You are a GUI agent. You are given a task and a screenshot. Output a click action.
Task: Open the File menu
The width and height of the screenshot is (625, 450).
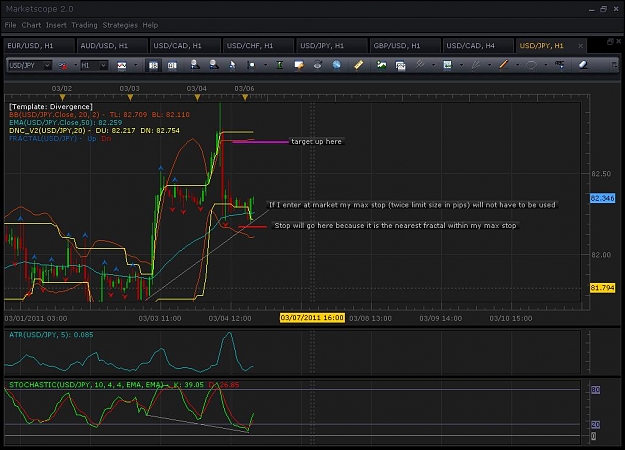coord(10,25)
